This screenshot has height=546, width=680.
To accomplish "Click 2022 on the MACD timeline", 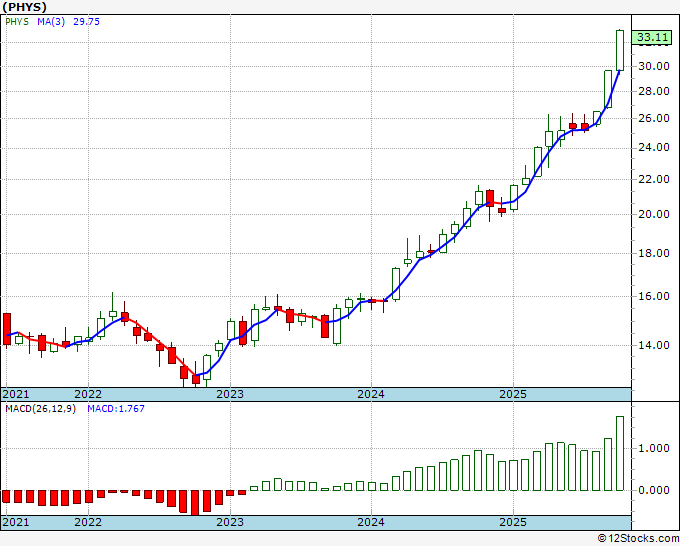I will [x=88, y=522].
